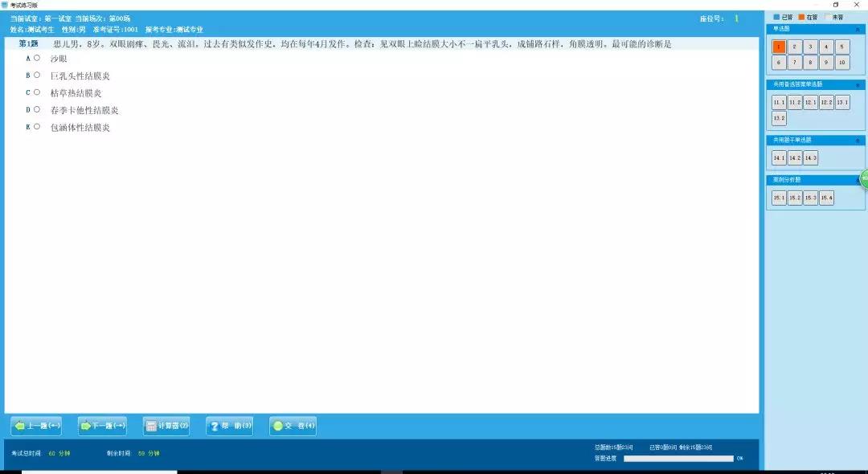868x474 pixels.
Task: Choose option B 巨乳头性结膜炎
Action: pos(37,76)
